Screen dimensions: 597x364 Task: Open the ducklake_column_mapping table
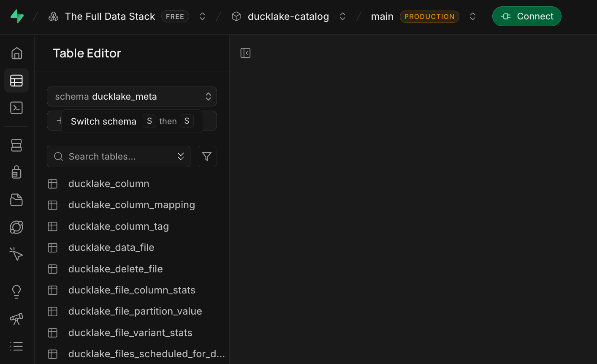coord(132,205)
